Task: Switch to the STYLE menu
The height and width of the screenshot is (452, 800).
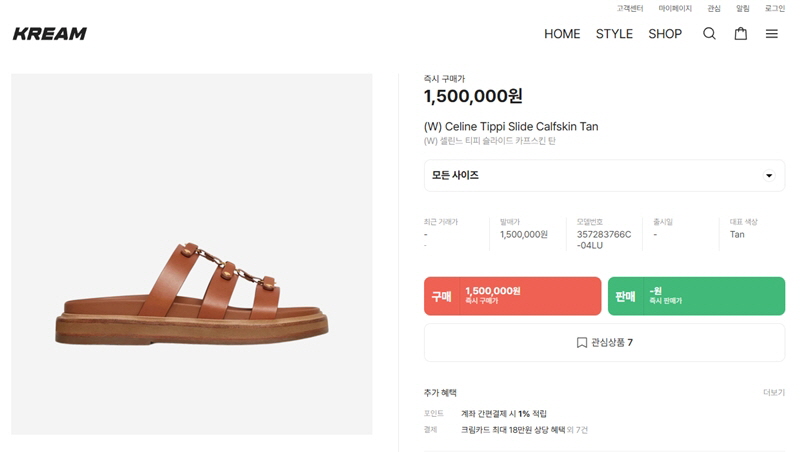Action: [614, 34]
